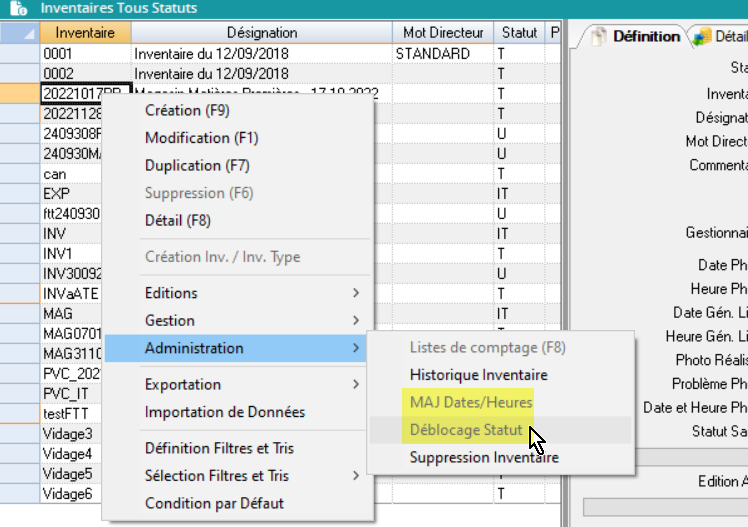The image size is (748, 527).
Task: Open Historique Inventaire in the Administration submenu
Action: 478,375
